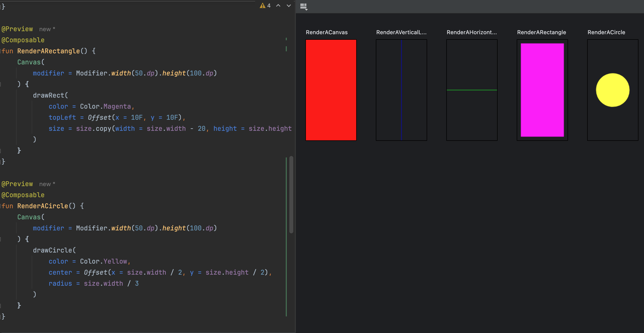Click 'new *' author hint above RenderARectangle

point(47,29)
